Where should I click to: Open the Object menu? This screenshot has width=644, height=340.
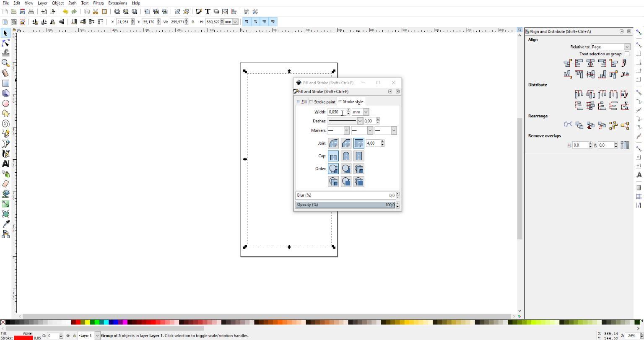(x=57, y=3)
